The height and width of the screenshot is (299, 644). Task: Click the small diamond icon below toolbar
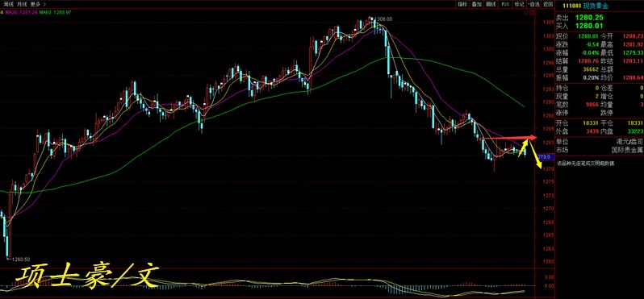[x=526, y=13]
